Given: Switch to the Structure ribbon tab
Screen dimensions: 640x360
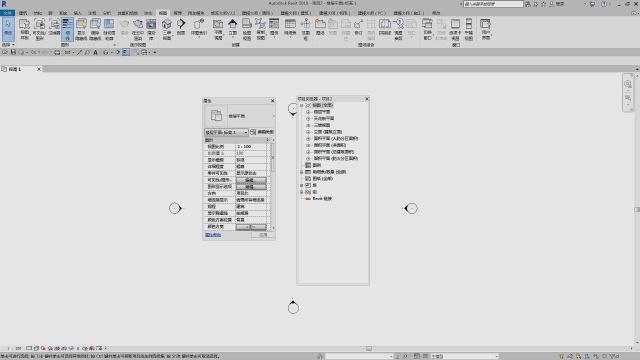Looking at the screenshot, I should (38, 13).
